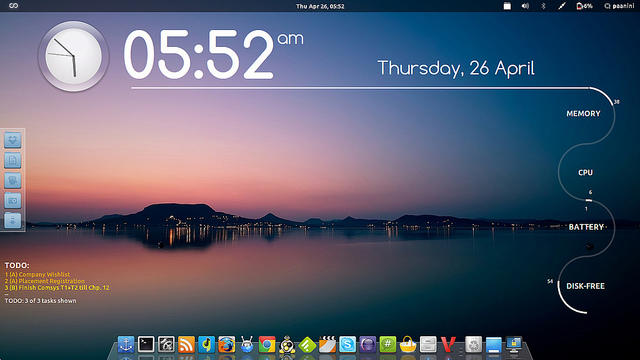Launch the purple sphere Eclipse icon
The height and width of the screenshot is (360, 640).
367,344
